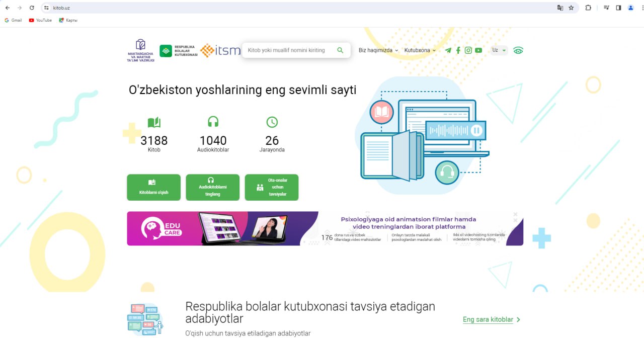
Task: Click the EDU CARE promotional banner
Action: coord(325,228)
